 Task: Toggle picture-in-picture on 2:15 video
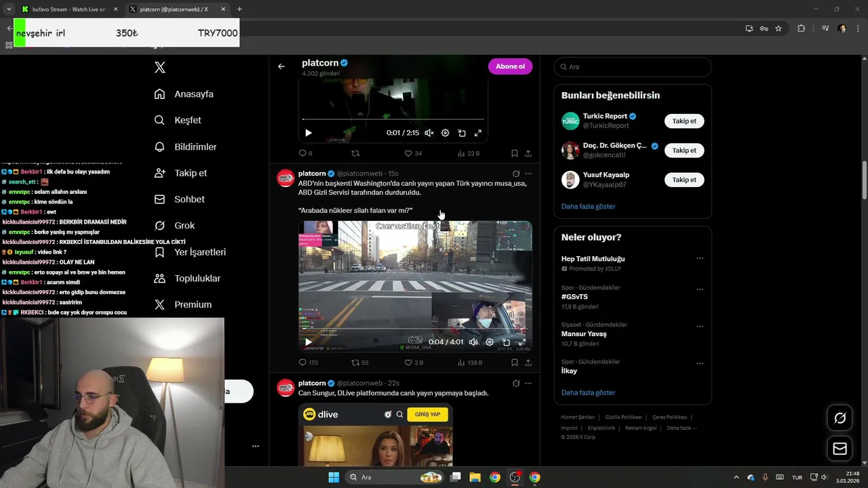[x=462, y=133]
